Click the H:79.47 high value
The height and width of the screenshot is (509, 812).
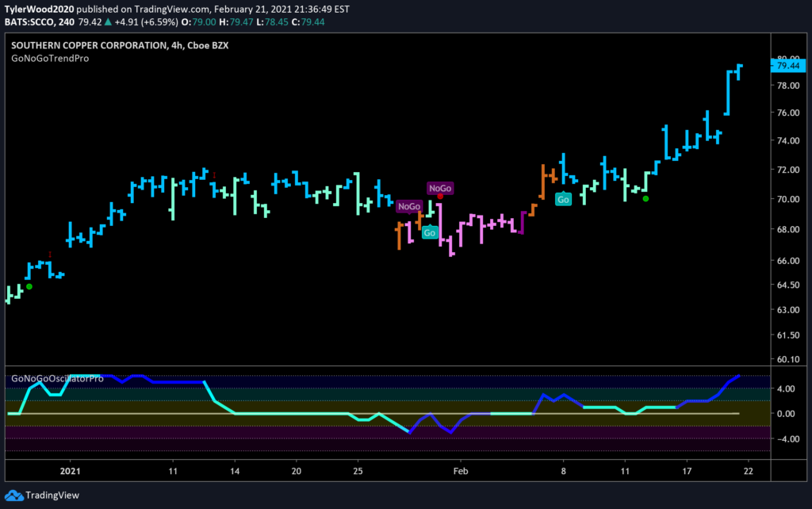pyautogui.click(x=236, y=22)
